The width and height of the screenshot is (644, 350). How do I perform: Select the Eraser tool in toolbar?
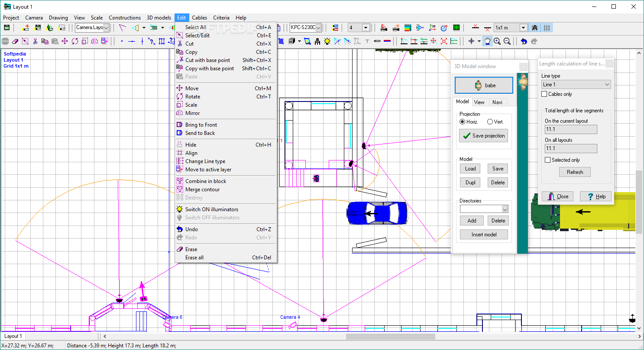coord(15,41)
